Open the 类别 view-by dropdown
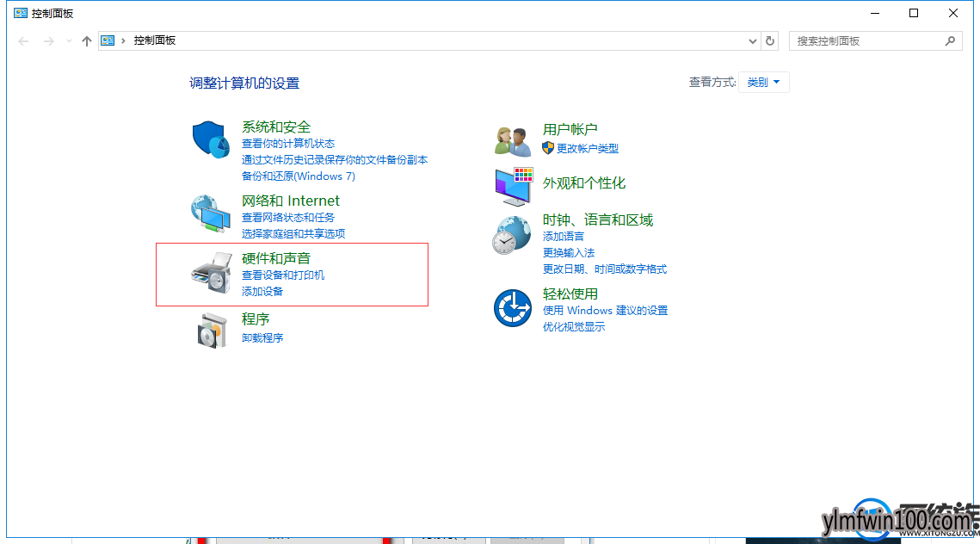 tap(764, 82)
